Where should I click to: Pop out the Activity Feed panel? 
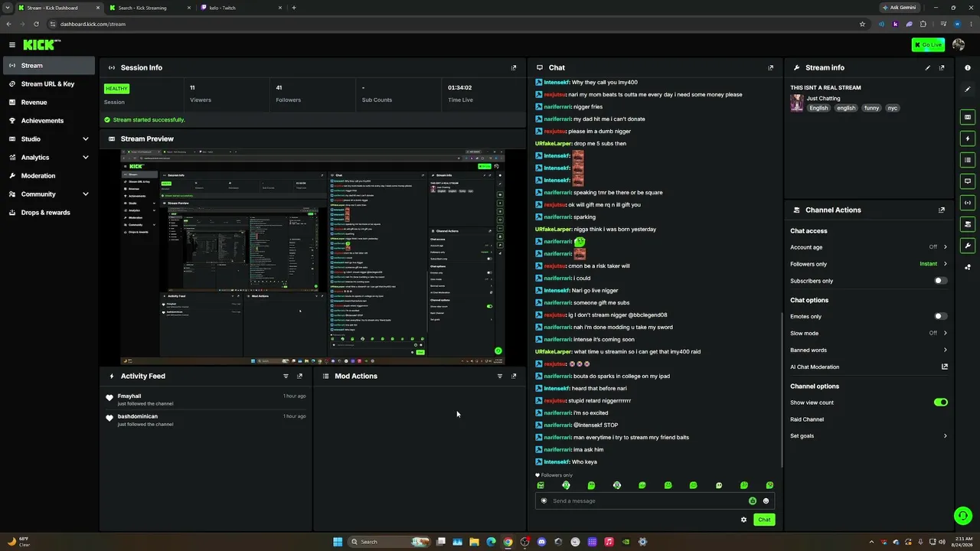(x=299, y=376)
